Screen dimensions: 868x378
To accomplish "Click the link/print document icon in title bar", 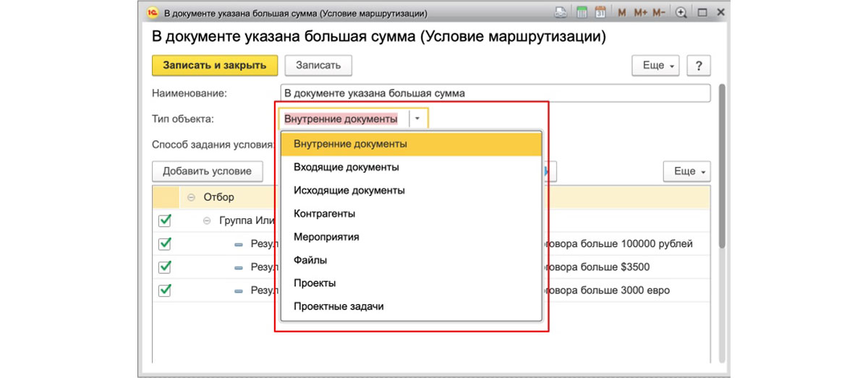I will 561,13.
